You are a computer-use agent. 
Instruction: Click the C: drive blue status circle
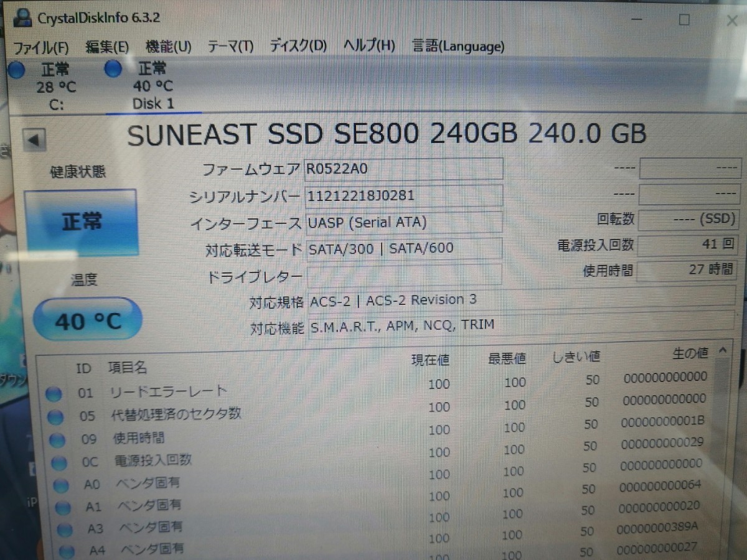click(x=17, y=70)
